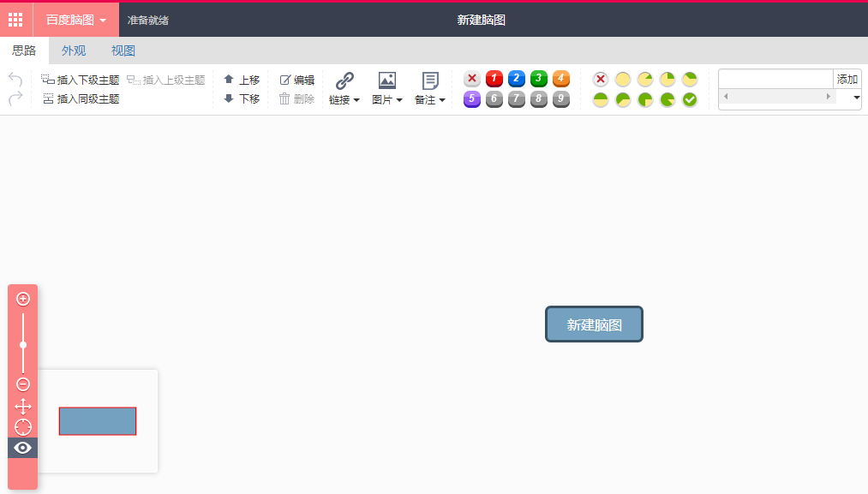
Task: Set progress to seven-eighths done
Action: pos(667,99)
